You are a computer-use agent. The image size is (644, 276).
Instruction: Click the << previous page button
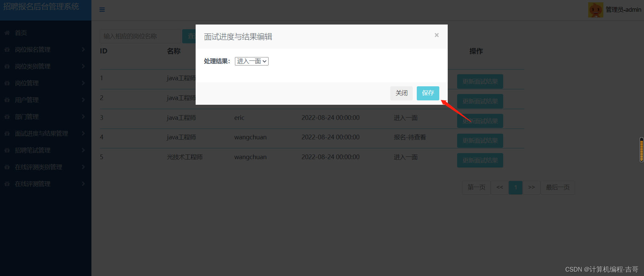500,187
